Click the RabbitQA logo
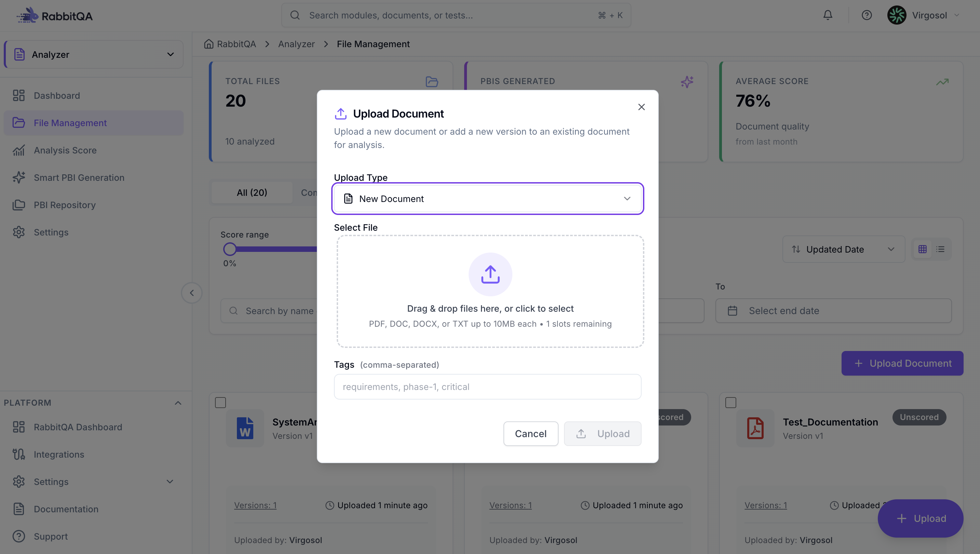 [55, 16]
